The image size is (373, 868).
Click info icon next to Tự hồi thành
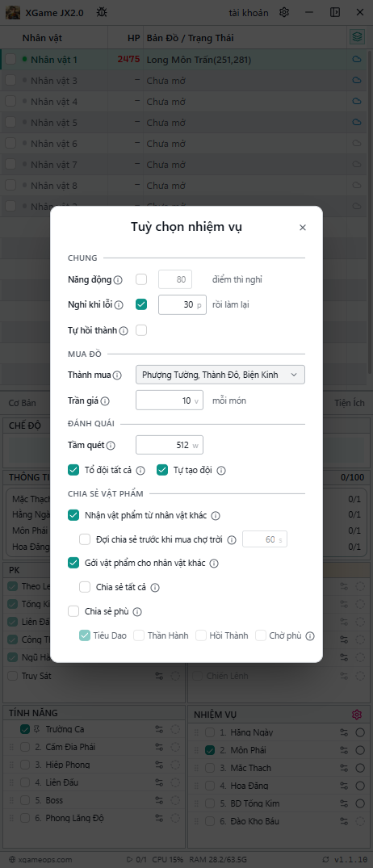point(124,331)
